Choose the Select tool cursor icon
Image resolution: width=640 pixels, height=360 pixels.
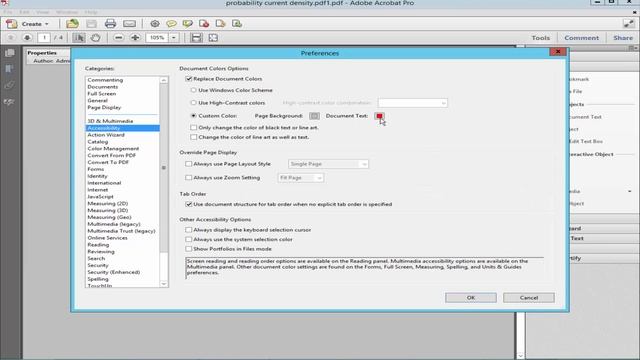coord(78,38)
